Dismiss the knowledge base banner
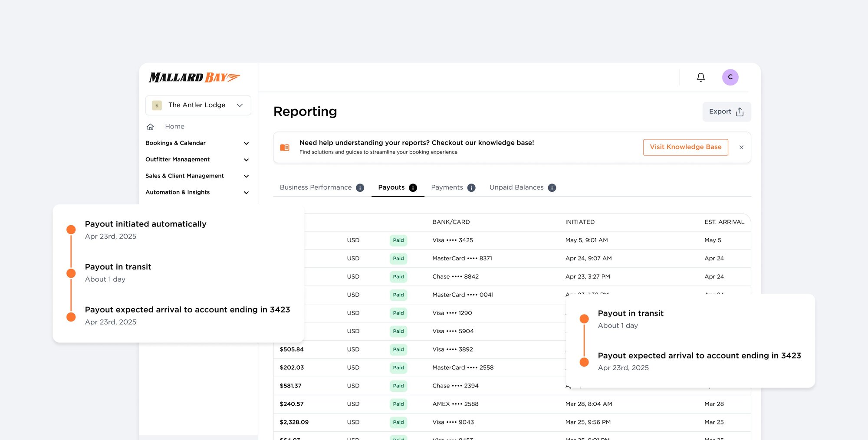This screenshot has height=440, width=868. point(741,147)
